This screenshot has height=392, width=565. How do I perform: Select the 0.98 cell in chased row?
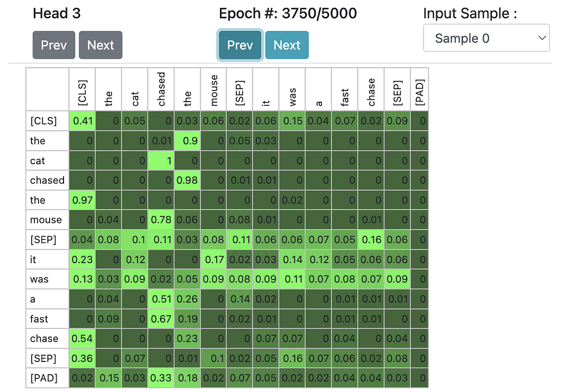[187, 180]
